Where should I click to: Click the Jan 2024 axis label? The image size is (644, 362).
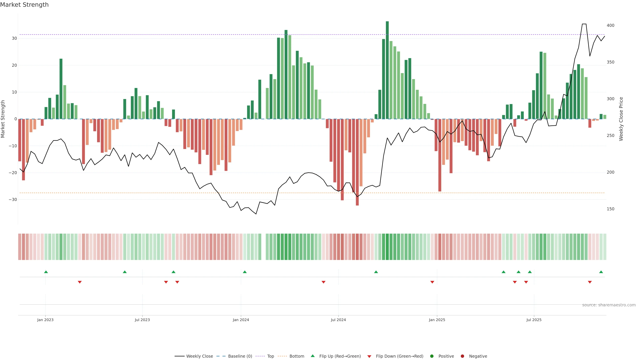241,320
